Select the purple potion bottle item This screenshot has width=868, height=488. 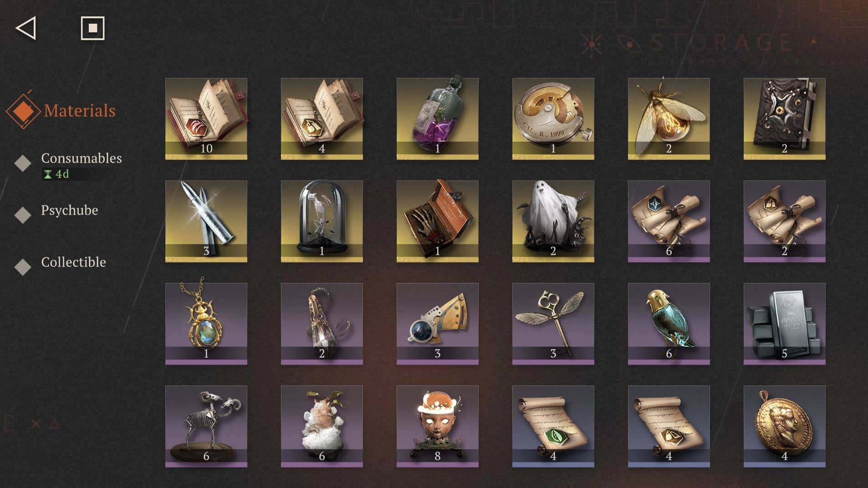437,118
